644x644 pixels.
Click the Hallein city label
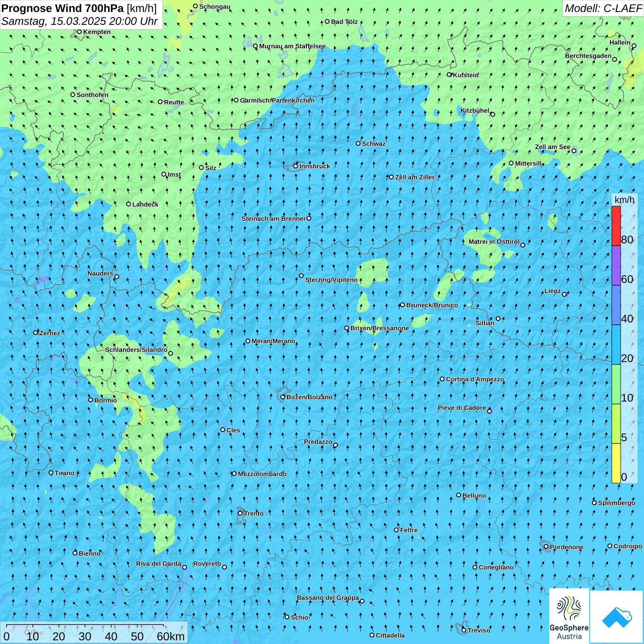tap(620, 42)
